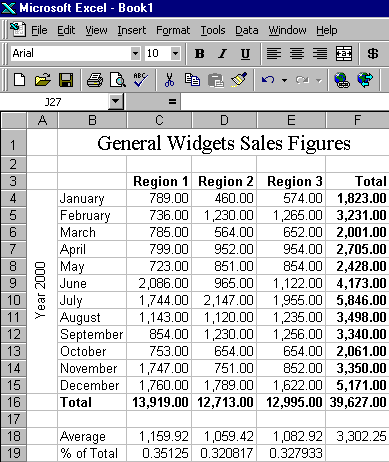This screenshot has width=389, height=462.
Task: Align text right
Action: [320, 54]
